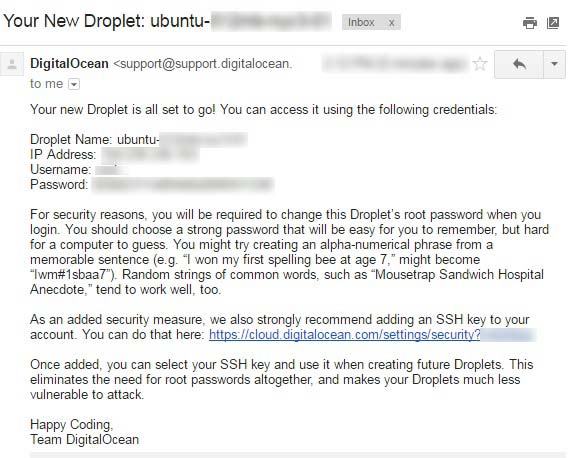Expand recipient details next to "to me"
Image resolution: width=576 pixels, height=458 pixels.
[74, 84]
